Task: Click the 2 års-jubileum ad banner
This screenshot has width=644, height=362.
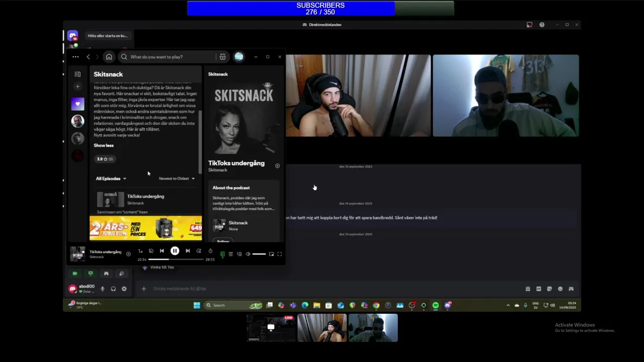Action: tap(145, 228)
